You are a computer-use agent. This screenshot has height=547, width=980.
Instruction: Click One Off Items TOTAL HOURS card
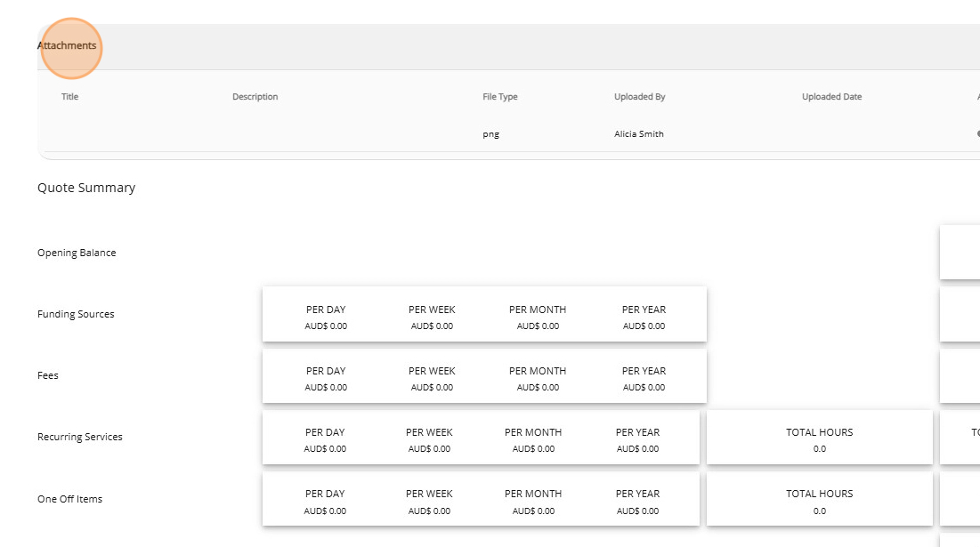coord(819,499)
